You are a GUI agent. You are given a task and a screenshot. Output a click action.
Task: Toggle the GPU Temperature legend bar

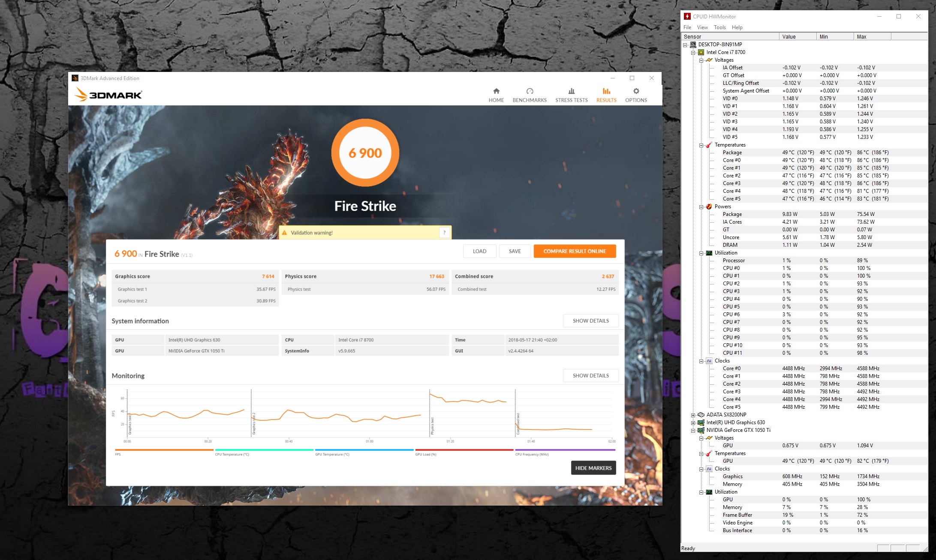click(364, 450)
